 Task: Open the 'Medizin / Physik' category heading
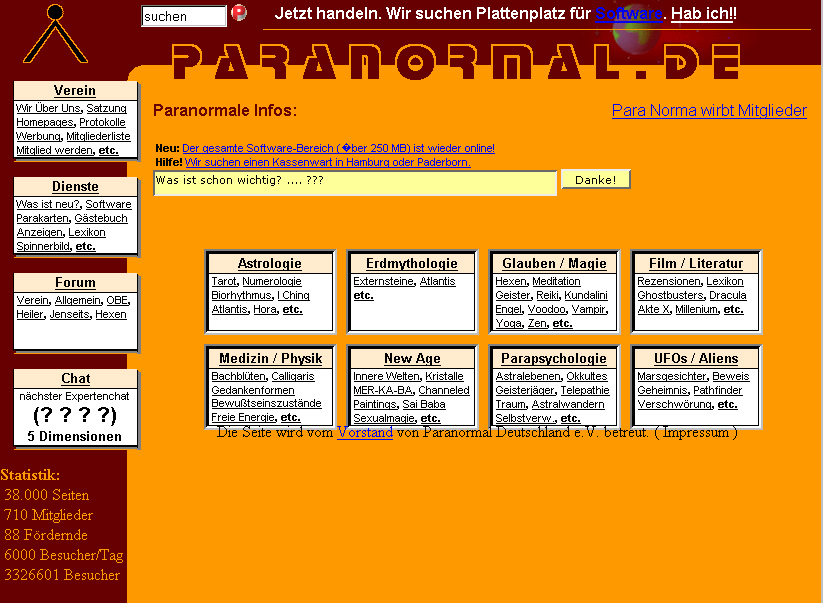270,358
